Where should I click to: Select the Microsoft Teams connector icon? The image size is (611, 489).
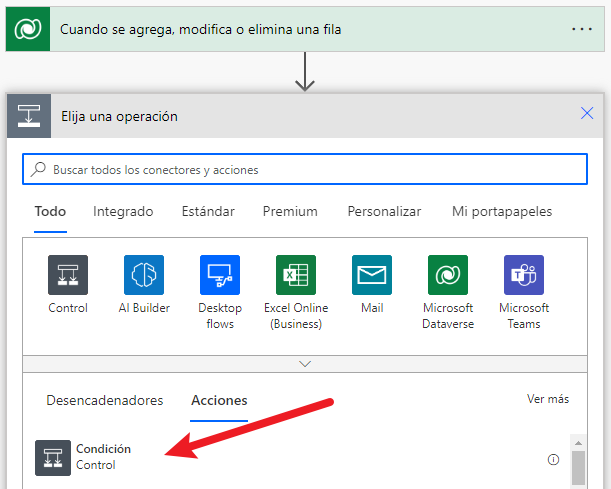coord(524,275)
